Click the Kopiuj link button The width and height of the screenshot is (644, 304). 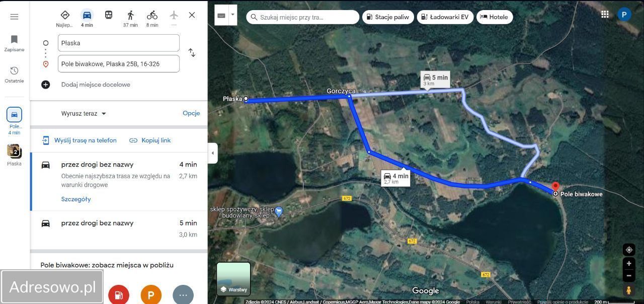pos(150,140)
